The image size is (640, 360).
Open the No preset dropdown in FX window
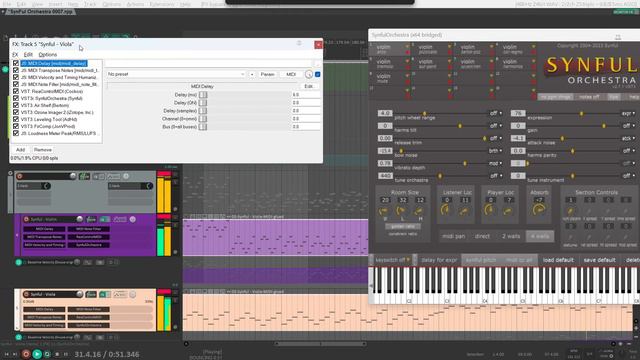coord(176,74)
